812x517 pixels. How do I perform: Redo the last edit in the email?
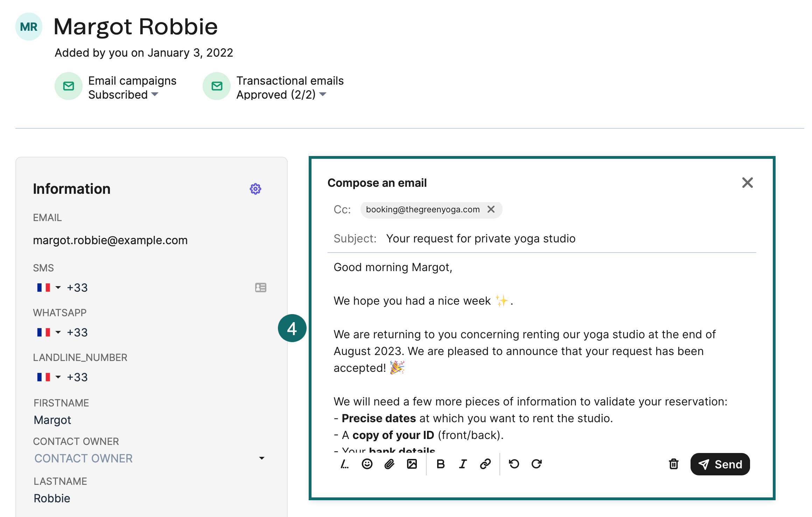536,464
